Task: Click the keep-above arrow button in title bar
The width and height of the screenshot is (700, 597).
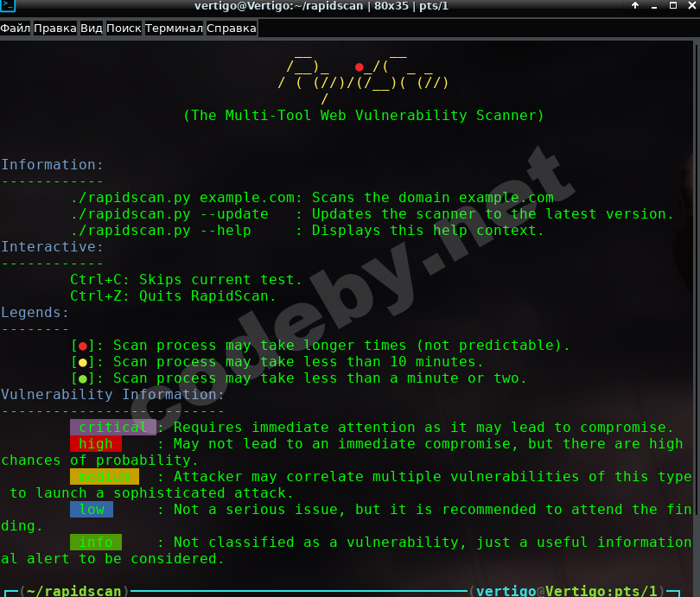Action: tap(635, 5)
